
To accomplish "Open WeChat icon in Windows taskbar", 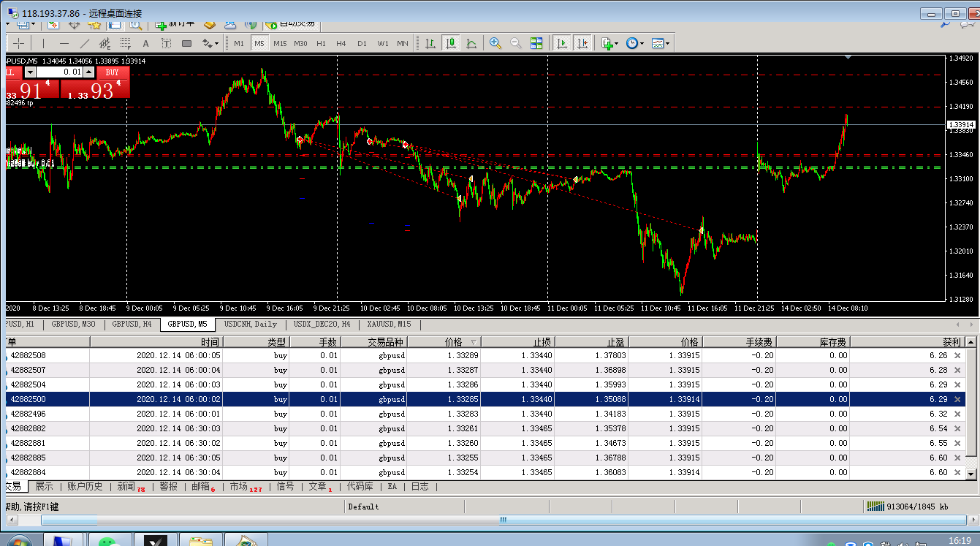I will (111, 541).
